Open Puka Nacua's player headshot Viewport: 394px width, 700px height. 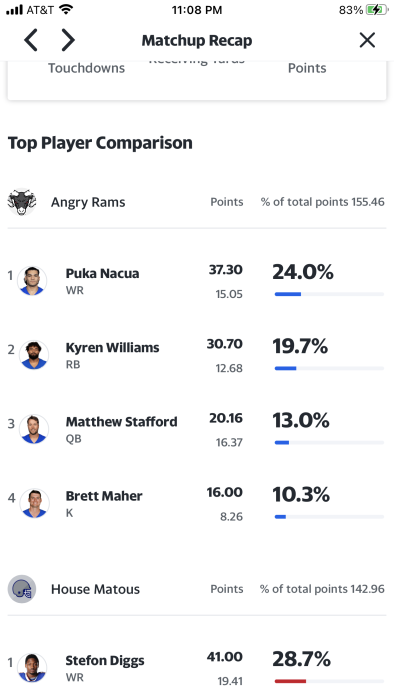tap(32, 280)
